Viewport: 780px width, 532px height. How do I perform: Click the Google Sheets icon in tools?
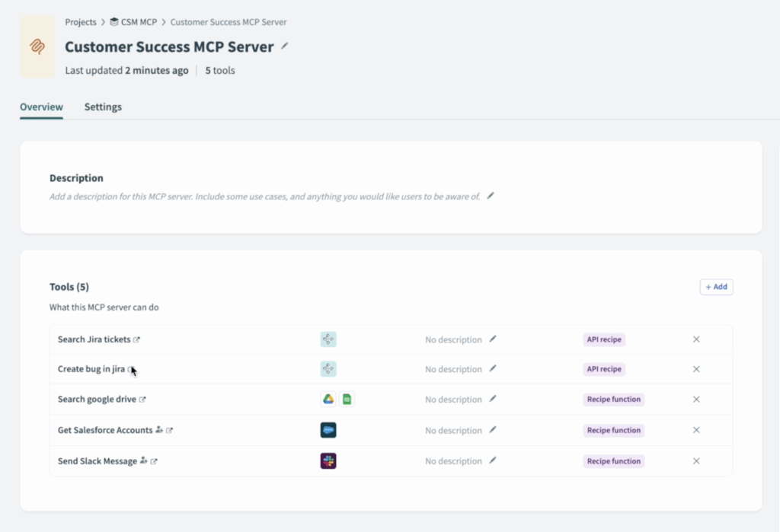point(347,400)
